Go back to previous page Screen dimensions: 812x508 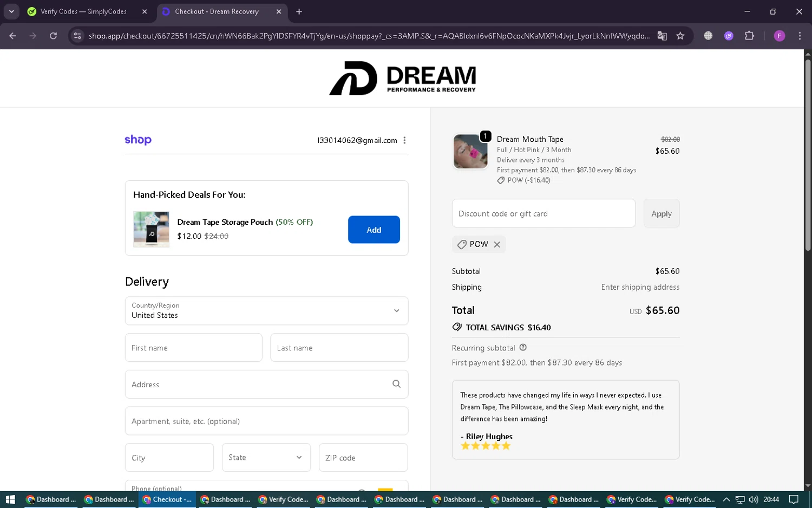12,36
